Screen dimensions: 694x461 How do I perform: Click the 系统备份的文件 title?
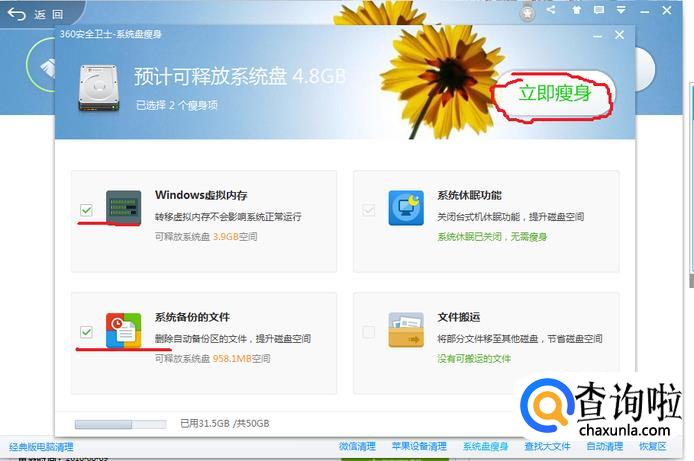tap(192, 317)
